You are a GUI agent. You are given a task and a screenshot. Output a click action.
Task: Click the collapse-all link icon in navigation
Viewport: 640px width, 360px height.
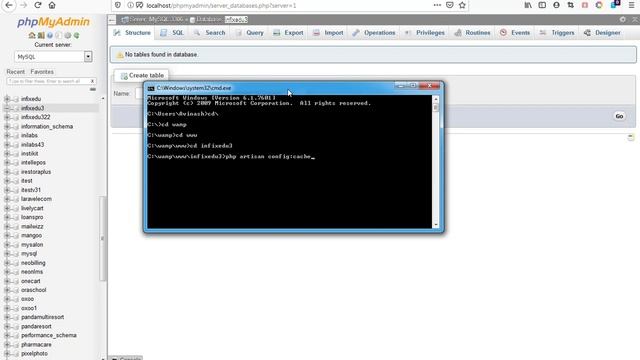pos(93,89)
